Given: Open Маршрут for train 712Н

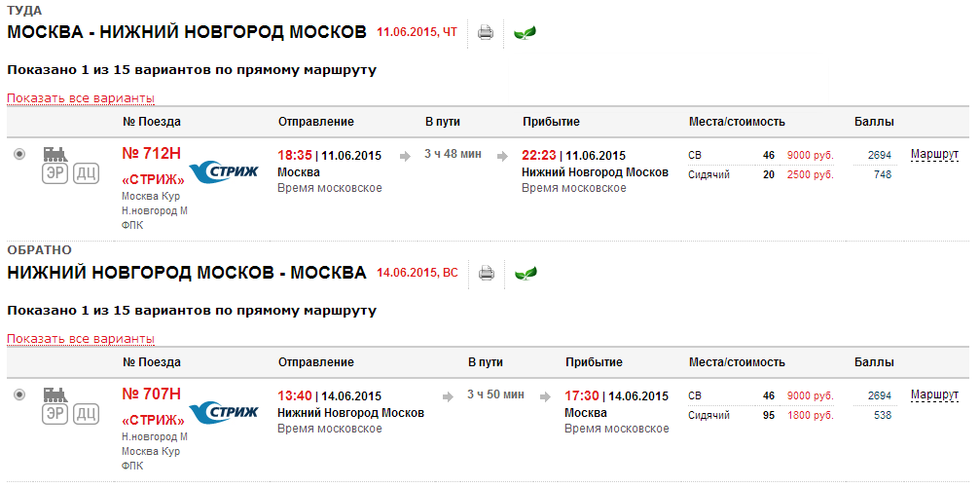Looking at the screenshot, I should [x=934, y=155].
